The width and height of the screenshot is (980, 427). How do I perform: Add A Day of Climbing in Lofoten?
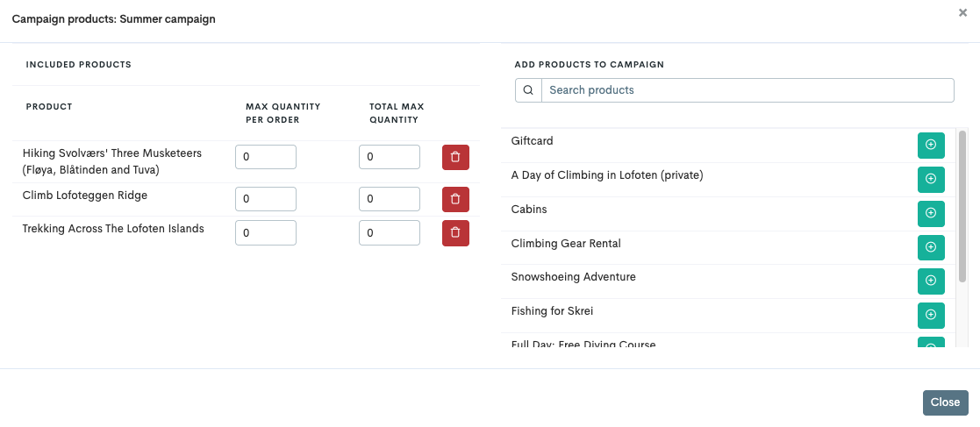coord(931,180)
